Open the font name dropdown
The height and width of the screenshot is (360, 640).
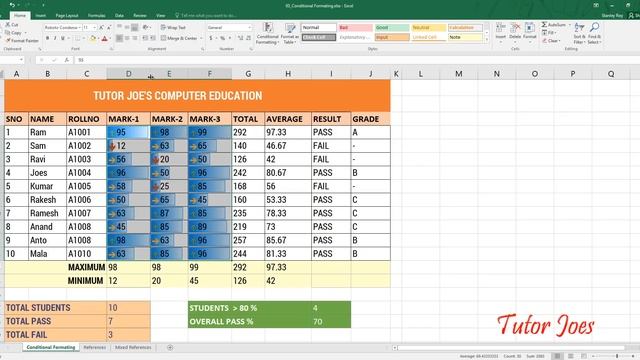tap(79, 27)
